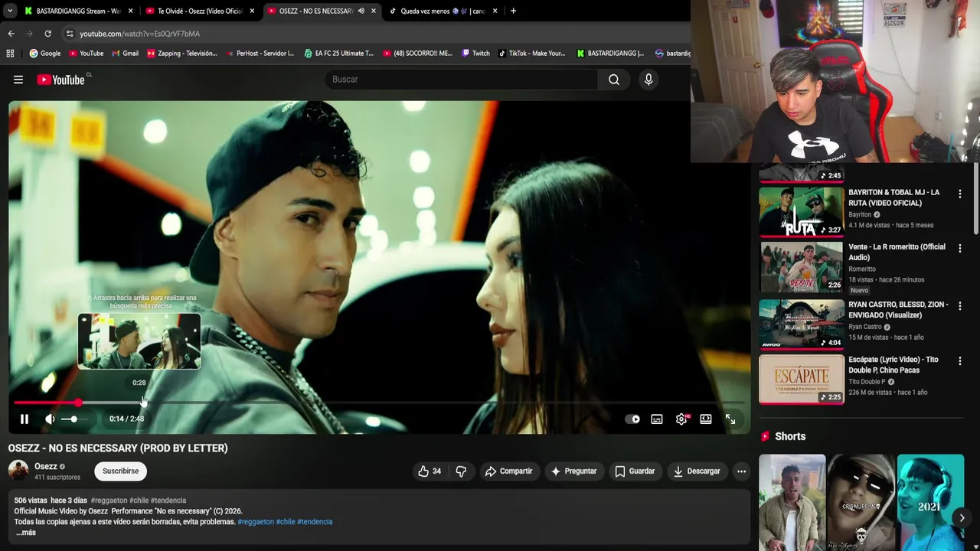The height and width of the screenshot is (551, 980).
Task: Click the Compartir share button
Action: 508,471
